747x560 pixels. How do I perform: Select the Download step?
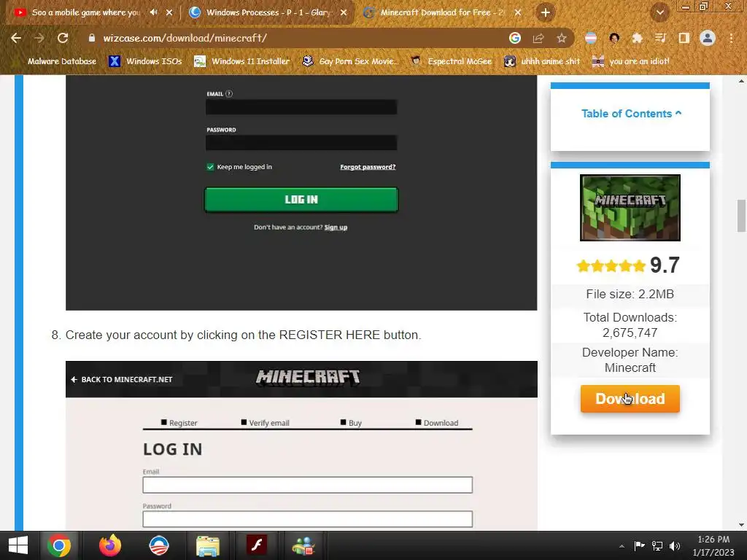[x=437, y=422]
